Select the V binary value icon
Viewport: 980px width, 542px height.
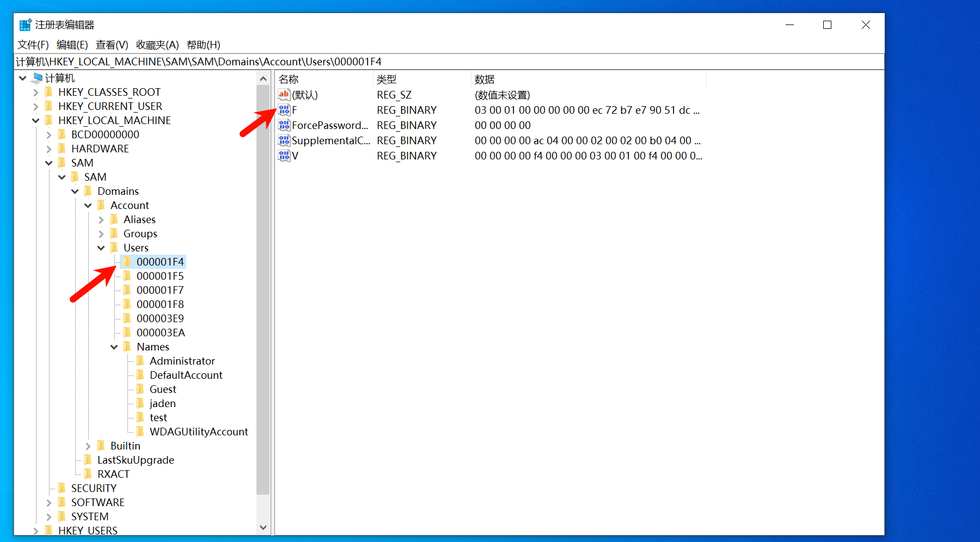click(x=284, y=156)
